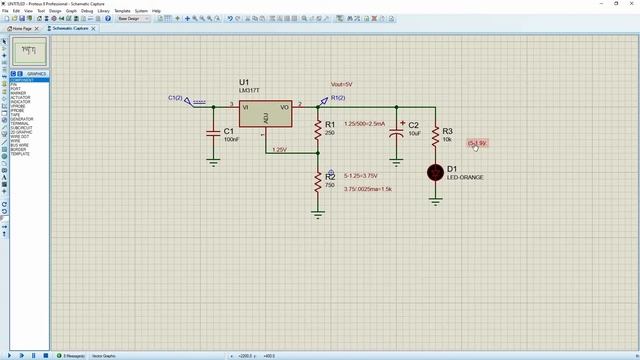640x360 pixels.
Task: Click the red delete icon in the toolbar
Action: [374, 18]
